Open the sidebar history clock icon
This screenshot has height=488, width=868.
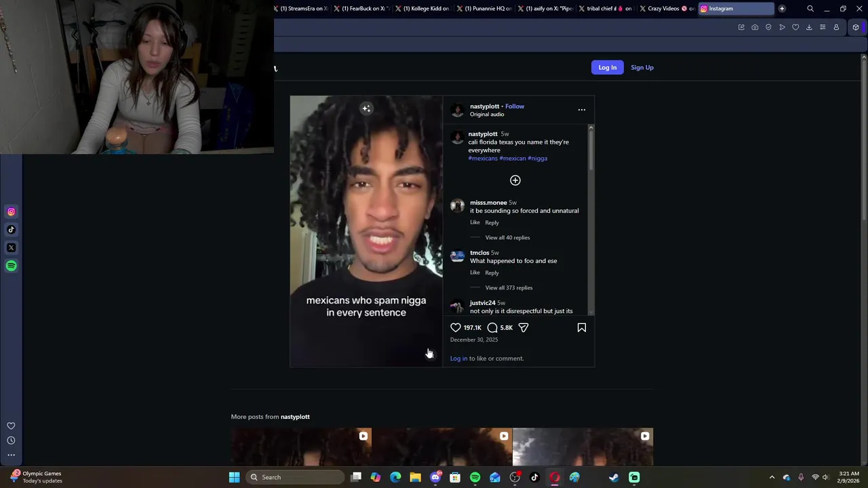point(11,441)
